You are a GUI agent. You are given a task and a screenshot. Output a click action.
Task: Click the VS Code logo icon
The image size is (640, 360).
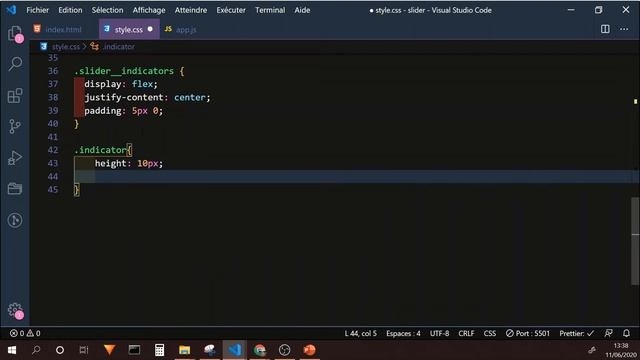tap(11, 10)
